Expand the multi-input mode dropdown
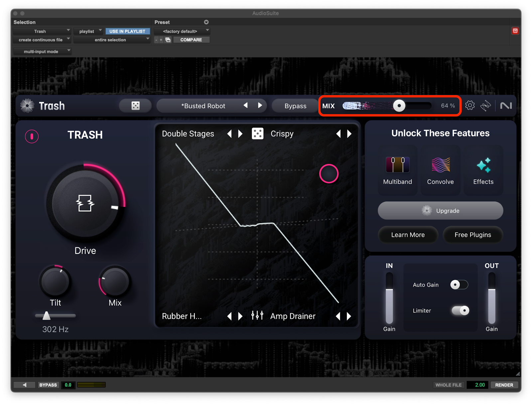 (x=42, y=51)
